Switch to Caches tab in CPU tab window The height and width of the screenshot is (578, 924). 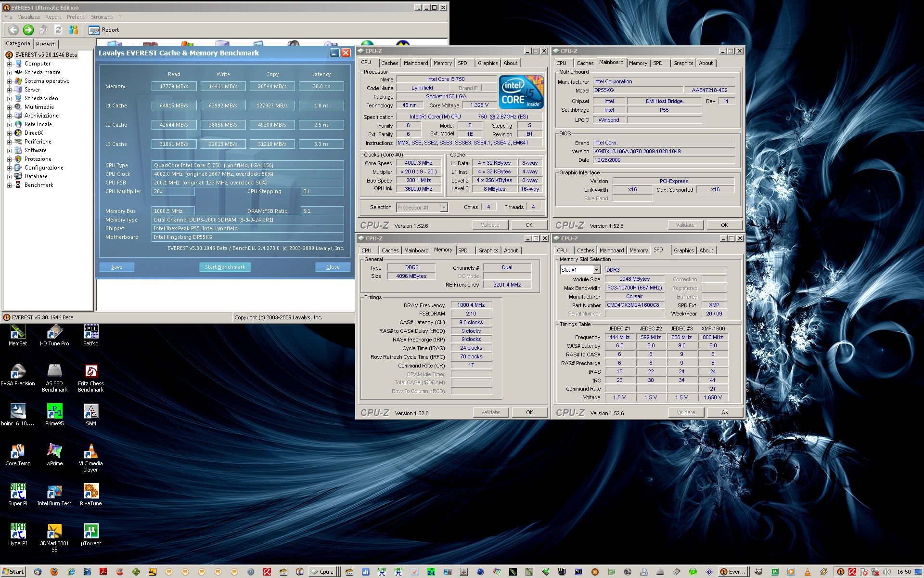coord(389,63)
